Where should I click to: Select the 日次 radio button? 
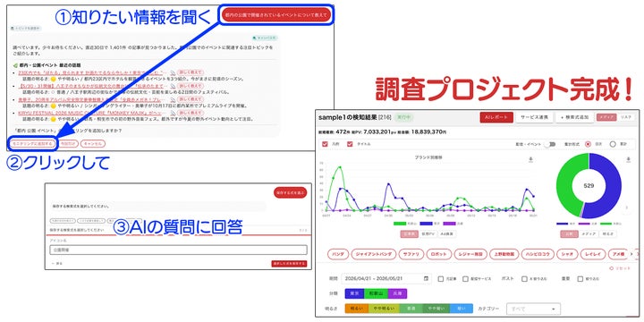(589, 144)
